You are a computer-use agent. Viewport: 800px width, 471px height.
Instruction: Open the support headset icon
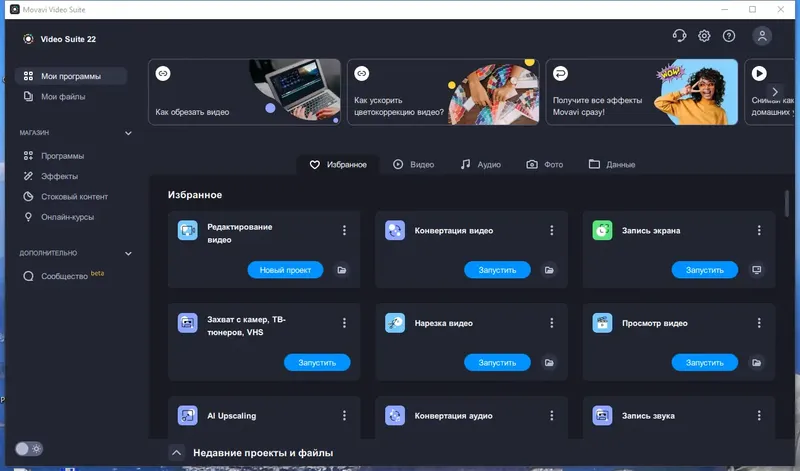tap(679, 36)
